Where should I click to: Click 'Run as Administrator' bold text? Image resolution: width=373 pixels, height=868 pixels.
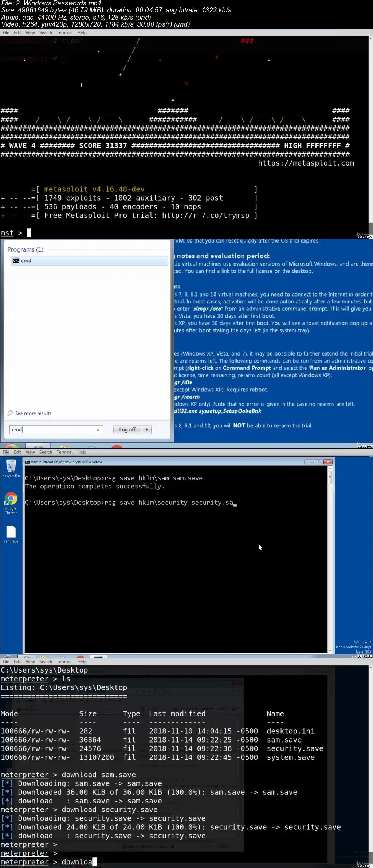(x=338, y=368)
